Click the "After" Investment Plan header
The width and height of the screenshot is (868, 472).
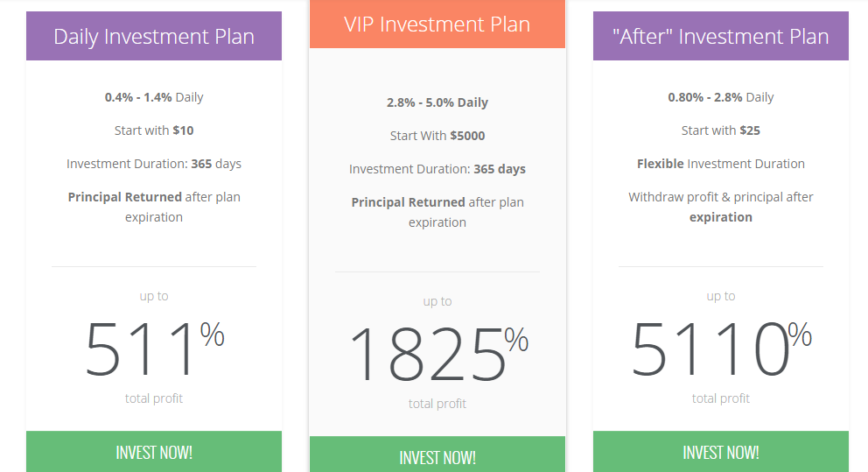tap(721, 37)
